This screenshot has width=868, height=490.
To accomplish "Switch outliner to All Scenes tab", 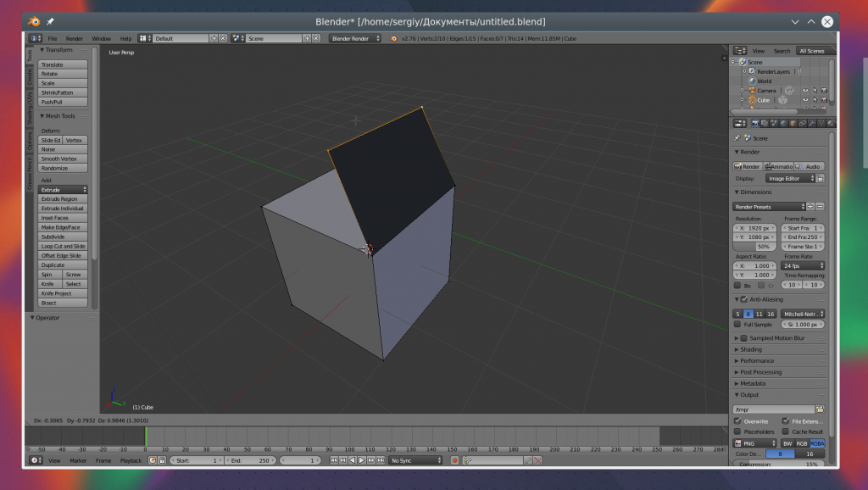I will [x=811, y=51].
